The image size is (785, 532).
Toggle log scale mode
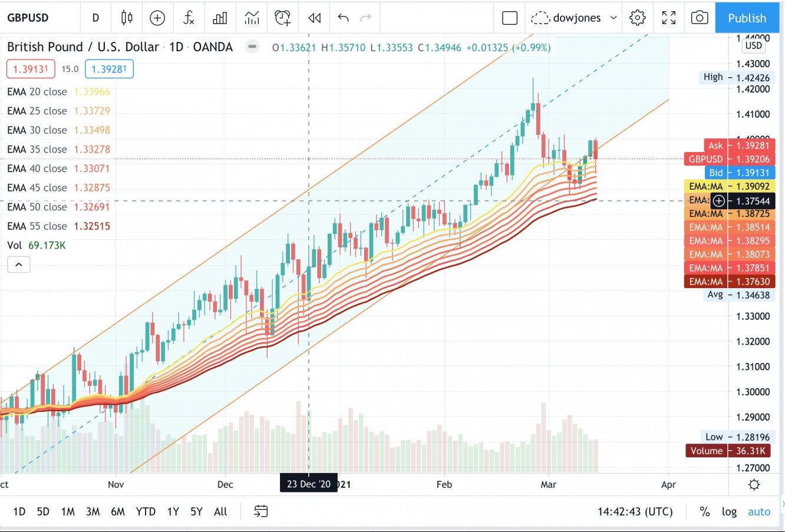pyautogui.click(x=730, y=511)
